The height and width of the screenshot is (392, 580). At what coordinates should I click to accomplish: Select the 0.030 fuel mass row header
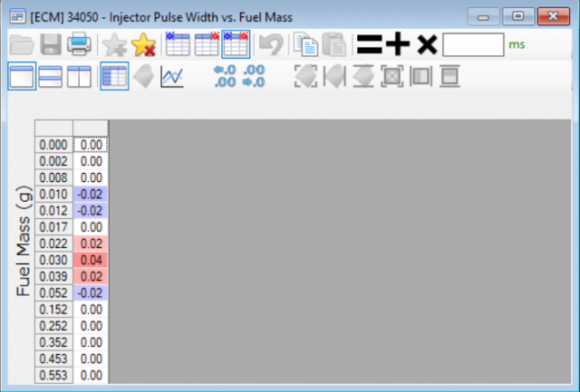[53, 260]
